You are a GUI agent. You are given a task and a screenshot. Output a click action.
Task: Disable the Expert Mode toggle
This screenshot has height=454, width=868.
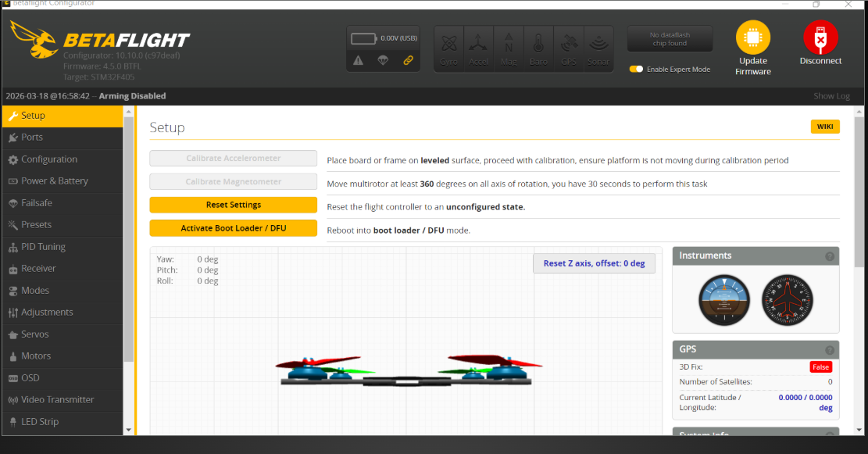(x=636, y=69)
